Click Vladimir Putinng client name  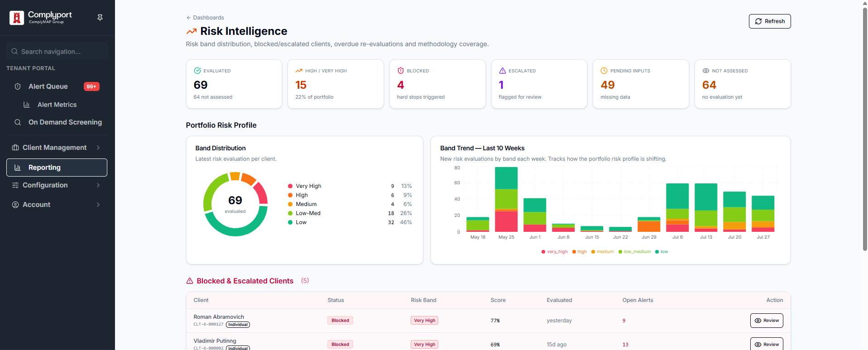coord(215,341)
